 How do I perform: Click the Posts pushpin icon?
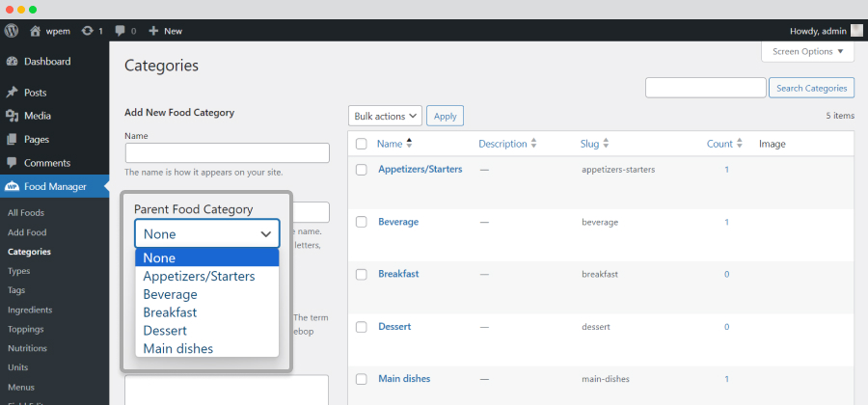coord(13,93)
